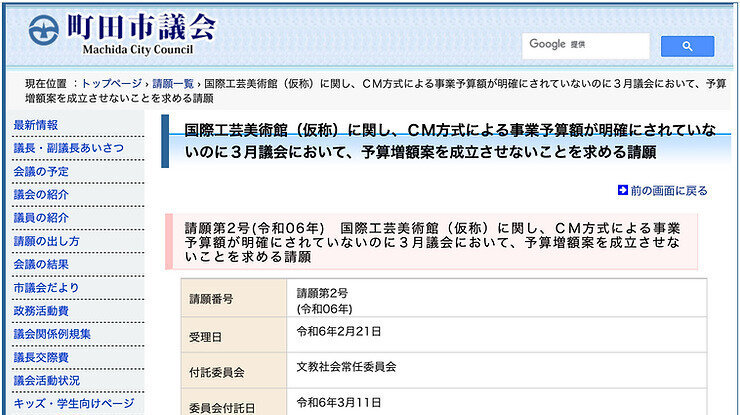
Task: Navigate to 議員の紹介 in sidebar
Action: (42, 217)
